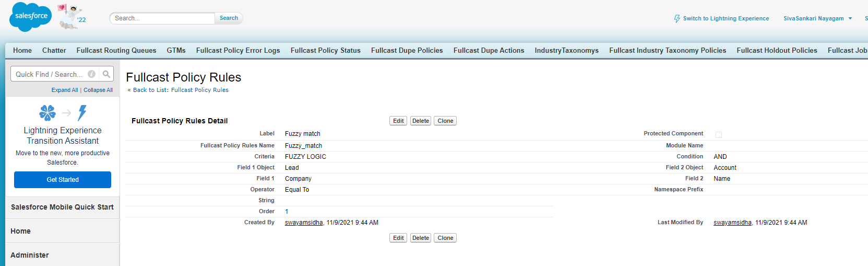Image resolution: width=868 pixels, height=266 pixels.
Task: Open swayamsidha link in Last Modified By
Action: click(x=733, y=223)
